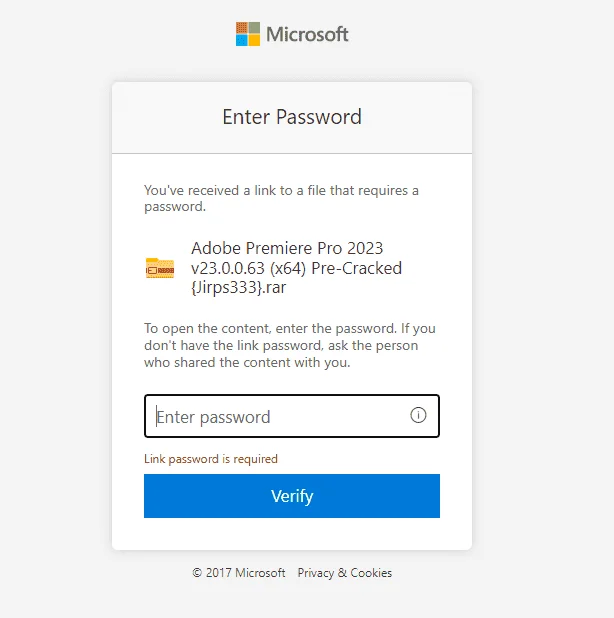Click the green tile of Microsoft logo

click(254, 28)
